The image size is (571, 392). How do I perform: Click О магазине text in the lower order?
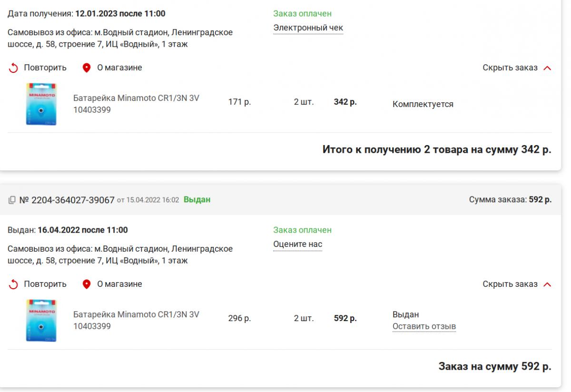[x=119, y=284]
